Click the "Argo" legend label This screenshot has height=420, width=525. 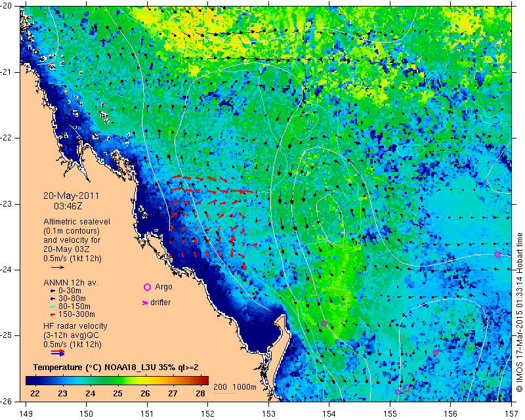(163, 287)
